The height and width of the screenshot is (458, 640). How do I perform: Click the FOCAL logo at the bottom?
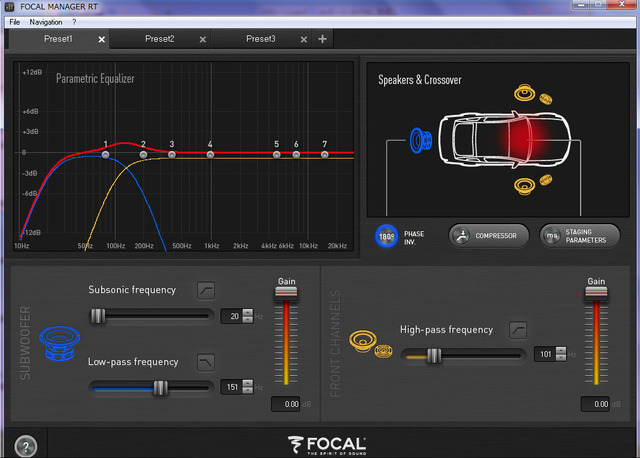pyautogui.click(x=327, y=445)
